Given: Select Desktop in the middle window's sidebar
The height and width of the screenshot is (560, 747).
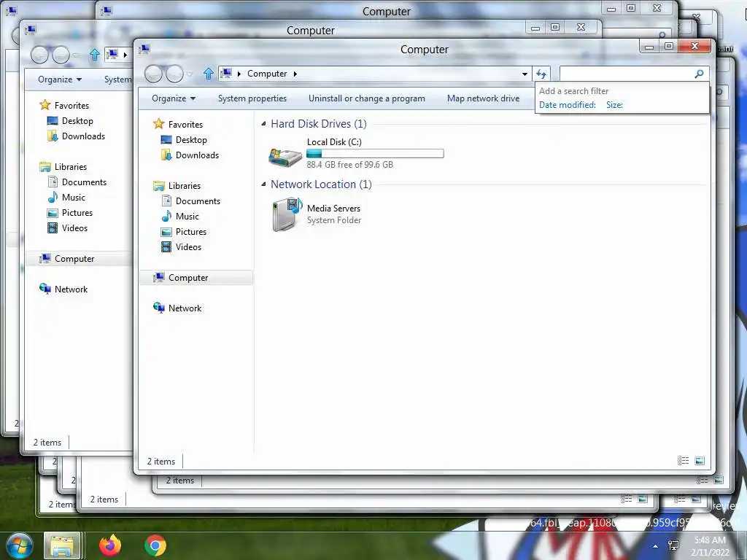Looking at the screenshot, I should tap(77, 121).
